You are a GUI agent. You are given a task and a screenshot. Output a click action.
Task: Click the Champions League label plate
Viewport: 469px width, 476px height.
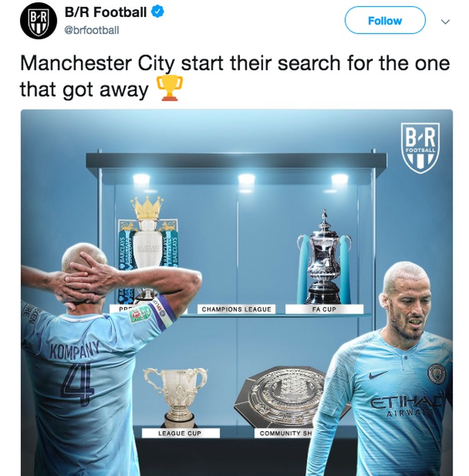click(x=236, y=310)
